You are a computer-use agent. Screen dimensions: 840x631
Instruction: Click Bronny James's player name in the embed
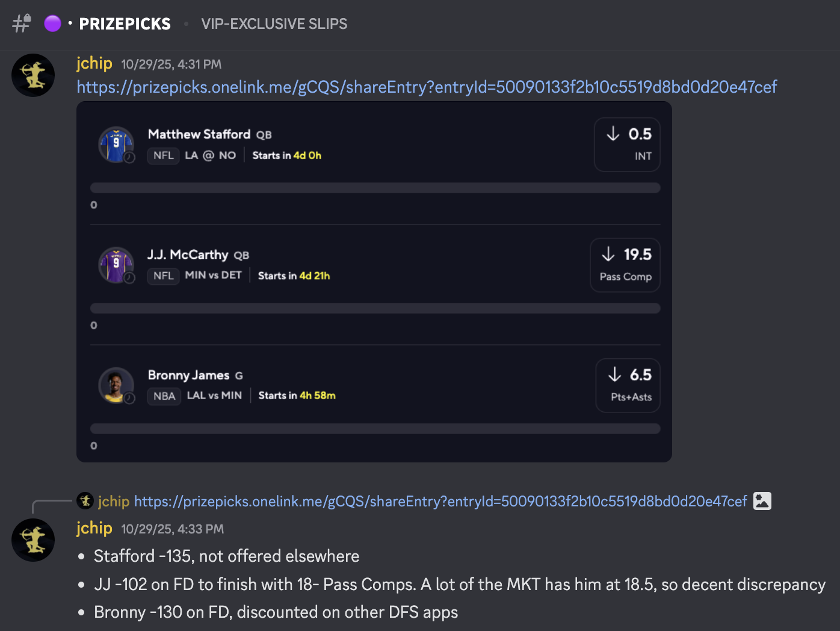[x=190, y=375]
